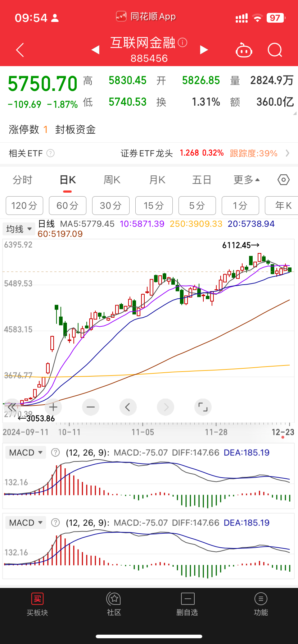The image size is (298, 644).
Task: Tap the 12-23 date on the axis
Action: click(283, 432)
